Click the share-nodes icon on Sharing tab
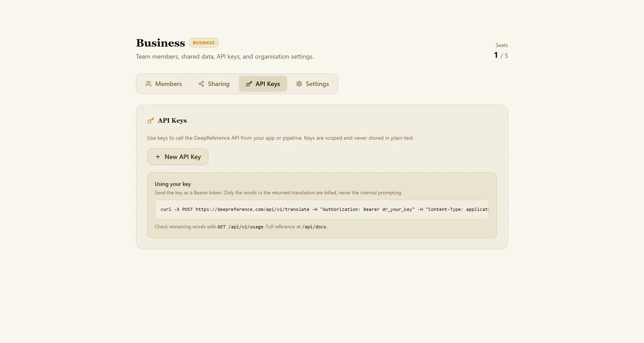 tap(201, 84)
